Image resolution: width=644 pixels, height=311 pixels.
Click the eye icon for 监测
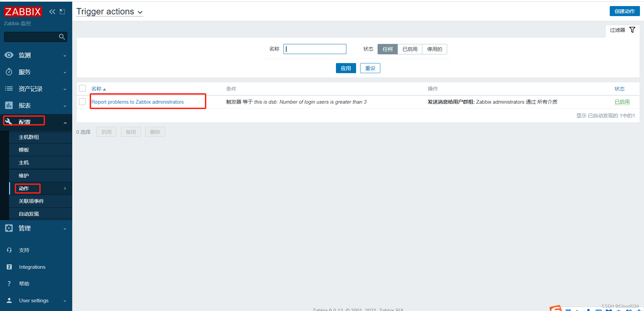pyautogui.click(x=9, y=55)
